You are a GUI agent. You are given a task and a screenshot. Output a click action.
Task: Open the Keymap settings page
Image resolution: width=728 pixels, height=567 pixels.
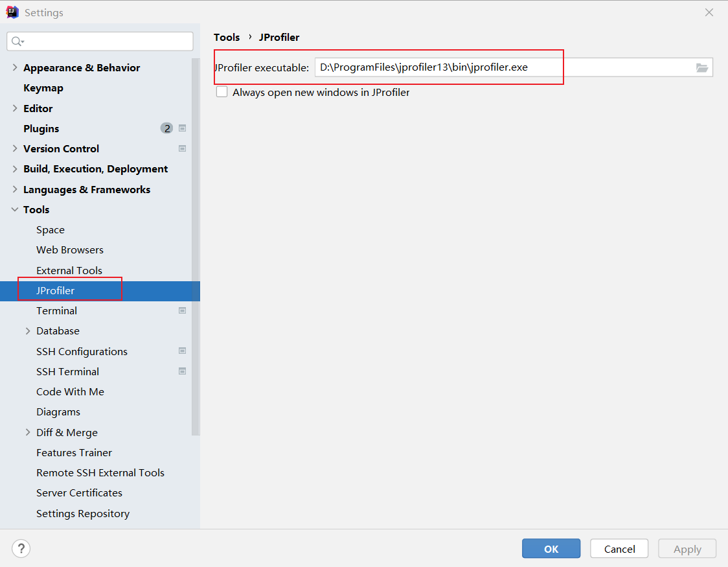(x=43, y=88)
